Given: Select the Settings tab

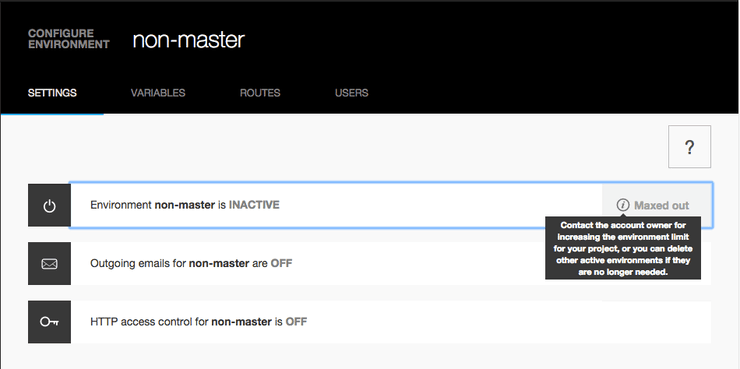Looking at the screenshot, I should (x=52, y=93).
